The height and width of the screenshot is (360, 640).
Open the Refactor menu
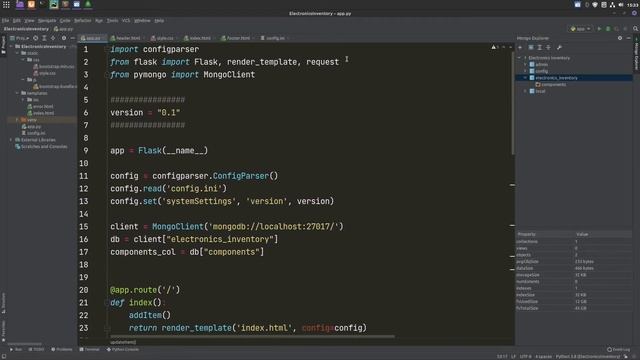click(x=82, y=20)
